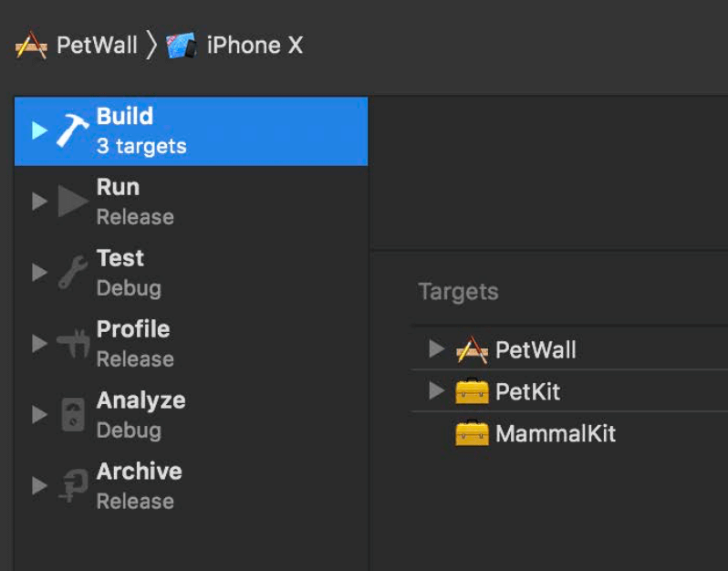Screen dimensions: 728x571
Task: Click the Analyze icon
Action: (x=73, y=415)
